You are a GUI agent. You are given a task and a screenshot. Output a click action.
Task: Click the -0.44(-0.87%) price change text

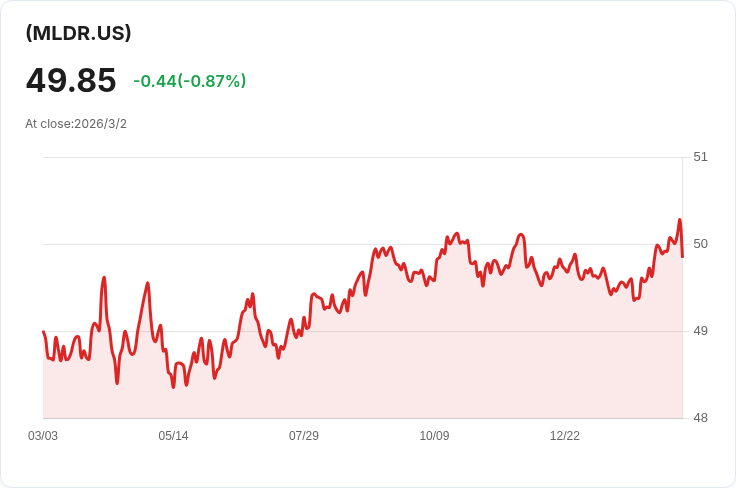[190, 81]
